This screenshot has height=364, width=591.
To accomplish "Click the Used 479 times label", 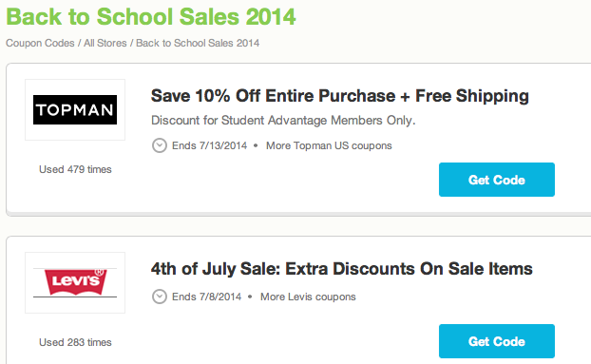I will point(75,169).
